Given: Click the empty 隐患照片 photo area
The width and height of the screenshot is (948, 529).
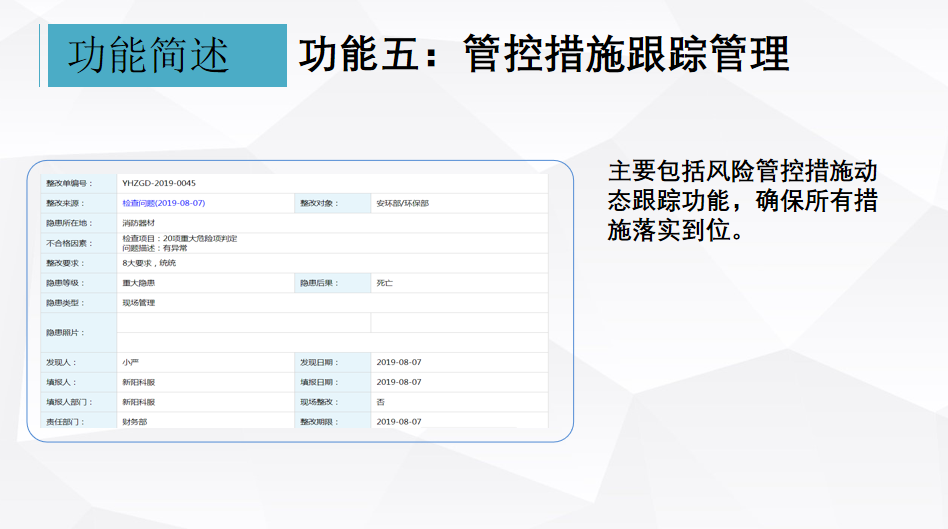Looking at the screenshot, I should click(243, 332).
